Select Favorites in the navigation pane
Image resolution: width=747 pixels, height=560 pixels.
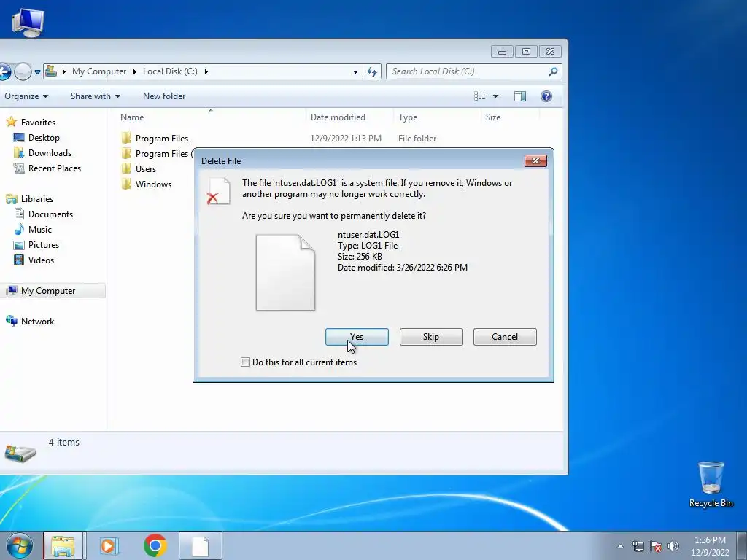[x=38, y=122]
